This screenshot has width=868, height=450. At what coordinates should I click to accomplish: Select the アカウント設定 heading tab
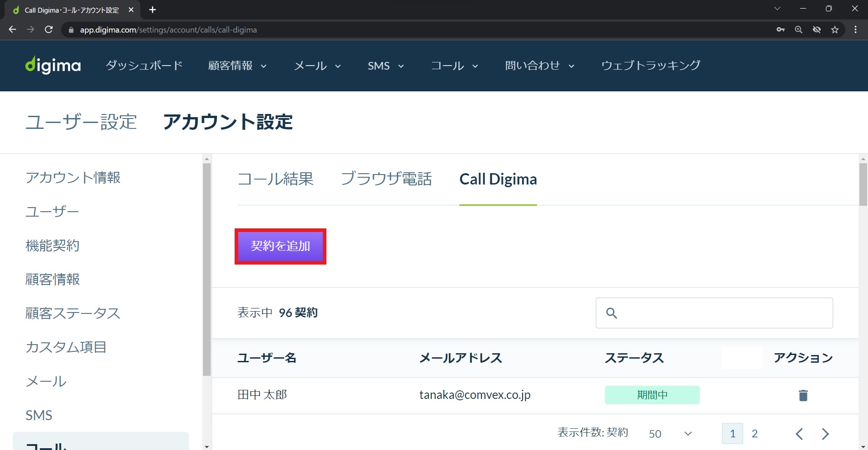pyautogui.click(x=228, y=122)
